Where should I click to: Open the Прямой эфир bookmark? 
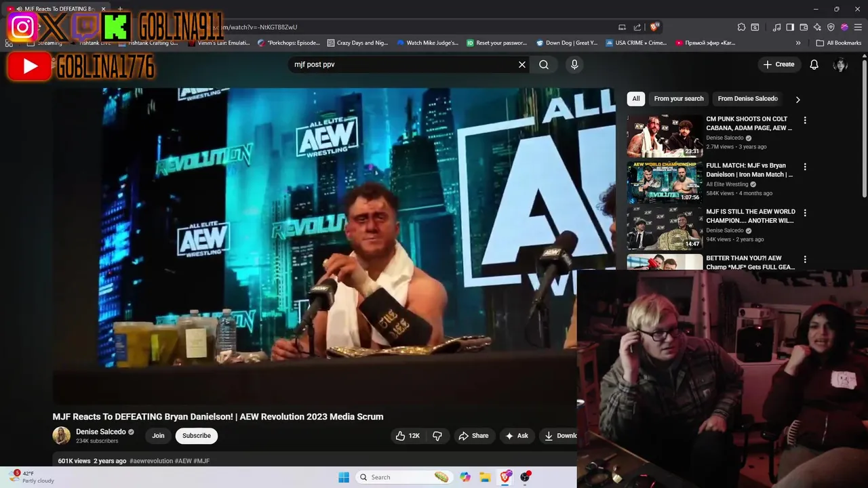tap(706, 43)
